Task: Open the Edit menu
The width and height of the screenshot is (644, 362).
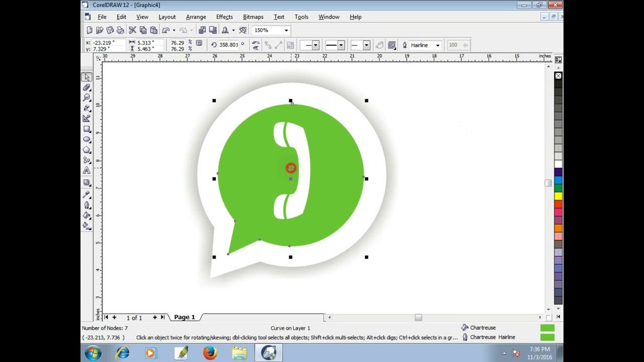Action: (121, 17)
